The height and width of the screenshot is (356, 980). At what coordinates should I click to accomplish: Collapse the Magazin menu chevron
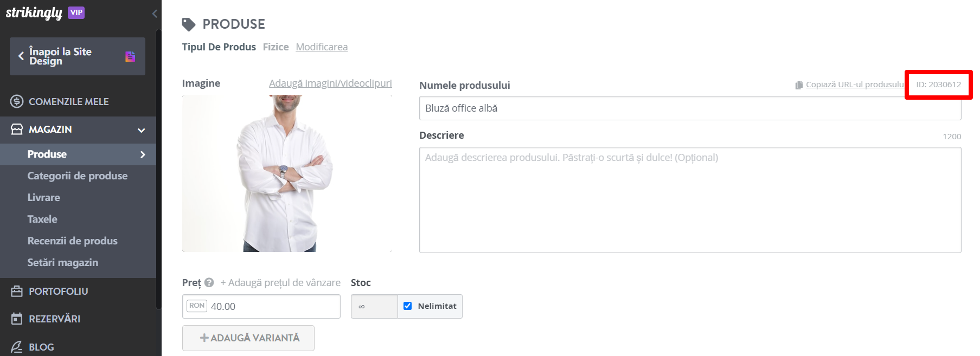(142, 130)
